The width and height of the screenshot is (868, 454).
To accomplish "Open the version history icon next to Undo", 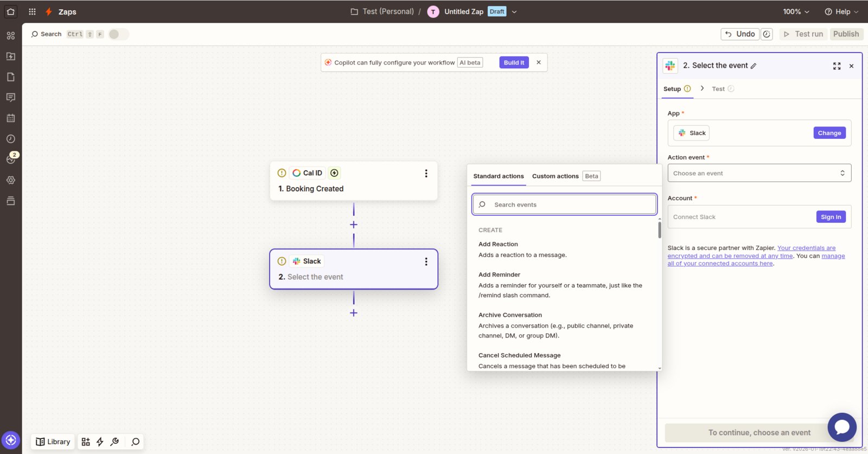I will 767,34.
